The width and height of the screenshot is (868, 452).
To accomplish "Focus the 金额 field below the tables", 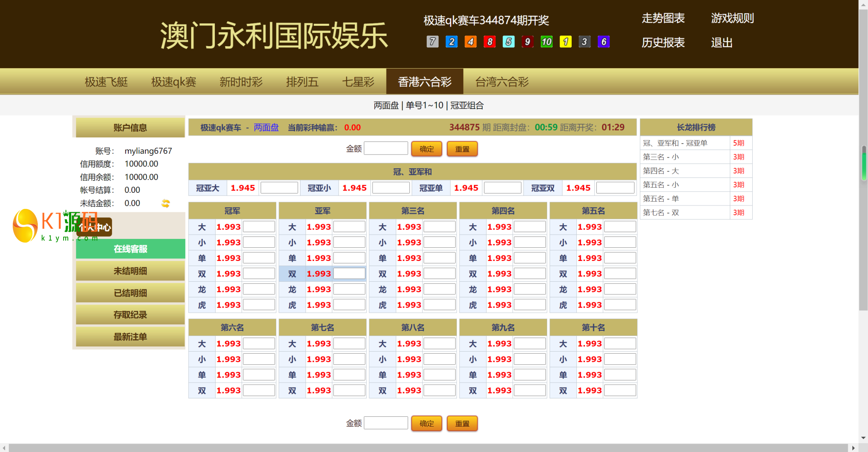I will click(386, 423).
